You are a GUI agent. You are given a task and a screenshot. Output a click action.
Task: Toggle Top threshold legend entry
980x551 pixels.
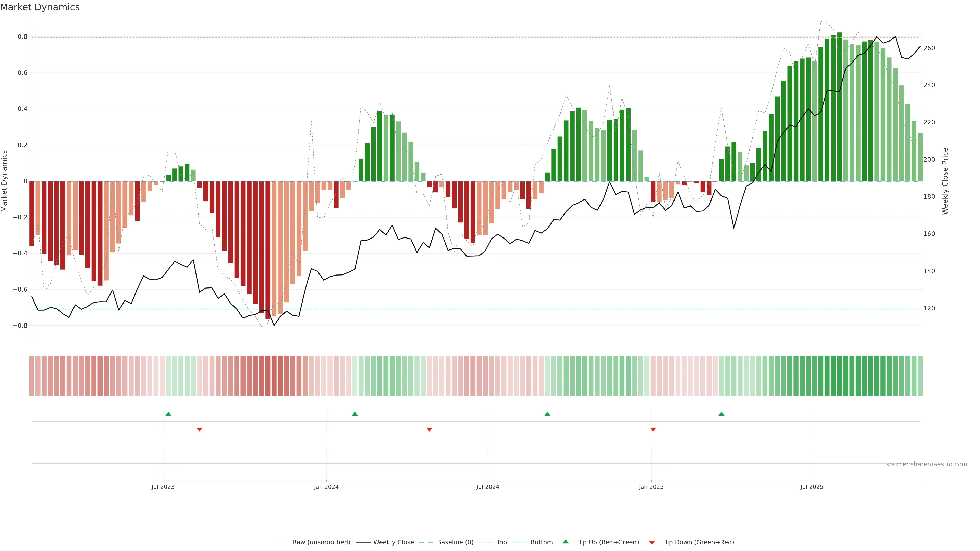(501, 542)
